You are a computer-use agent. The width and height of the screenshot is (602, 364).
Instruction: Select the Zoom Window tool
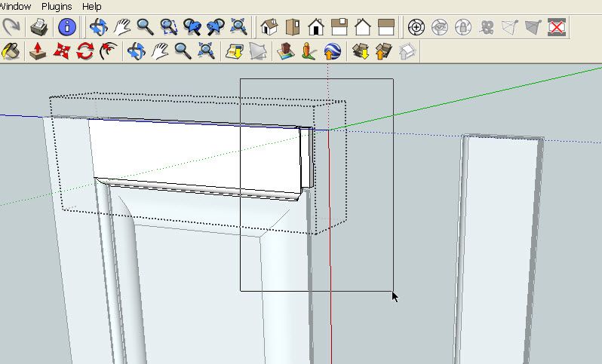168,28
